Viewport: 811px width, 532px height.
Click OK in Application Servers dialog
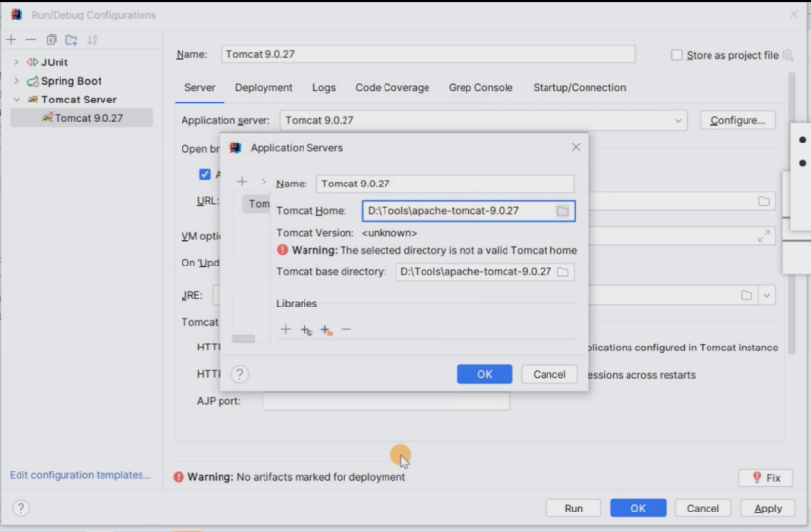[x=485, y=374]
